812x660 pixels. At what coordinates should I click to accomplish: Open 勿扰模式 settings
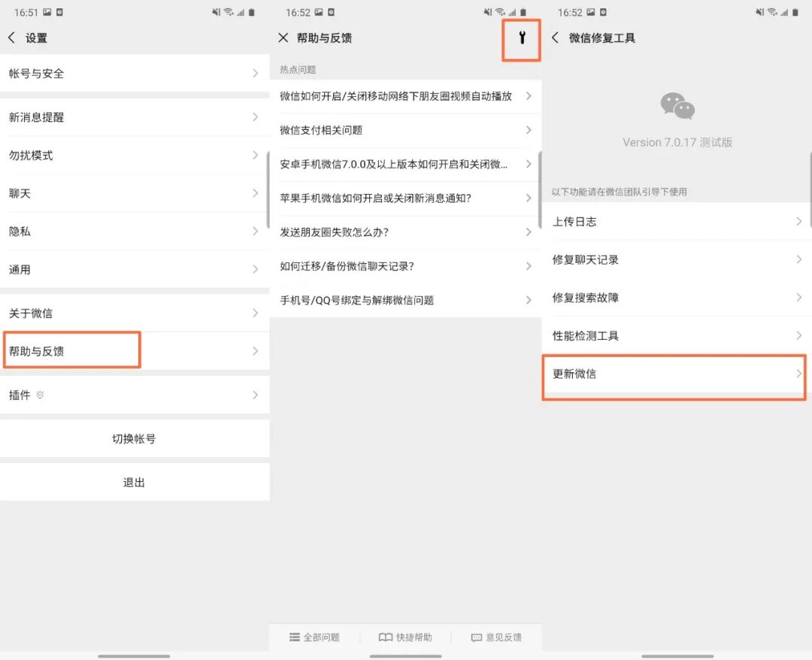(135, 156)
